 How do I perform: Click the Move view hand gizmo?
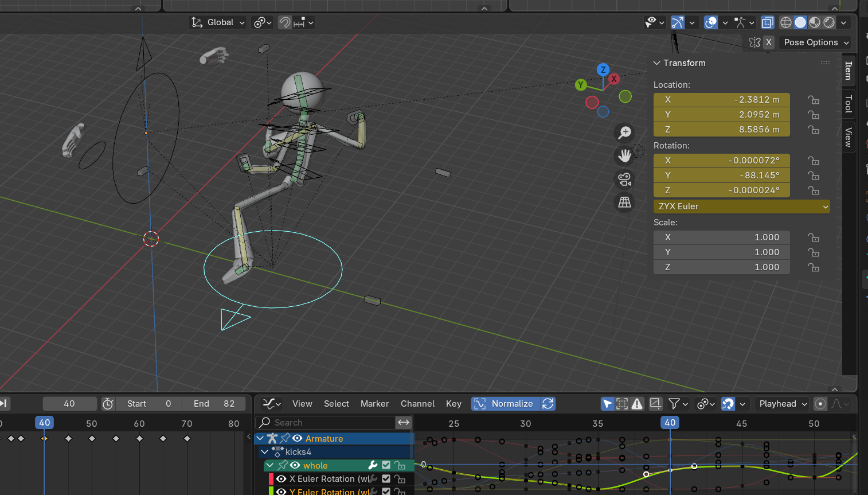tap(624, 155)
